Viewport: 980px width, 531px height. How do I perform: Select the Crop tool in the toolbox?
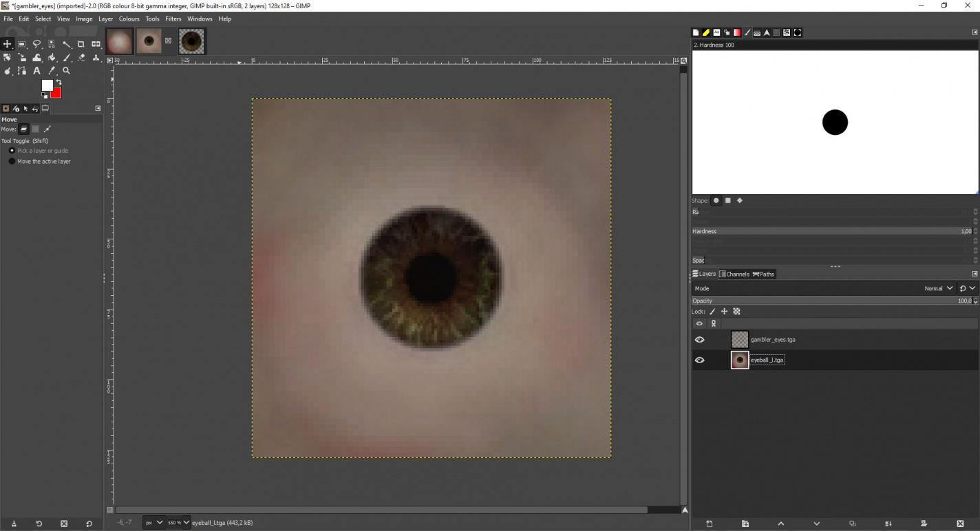pos(81,45)
